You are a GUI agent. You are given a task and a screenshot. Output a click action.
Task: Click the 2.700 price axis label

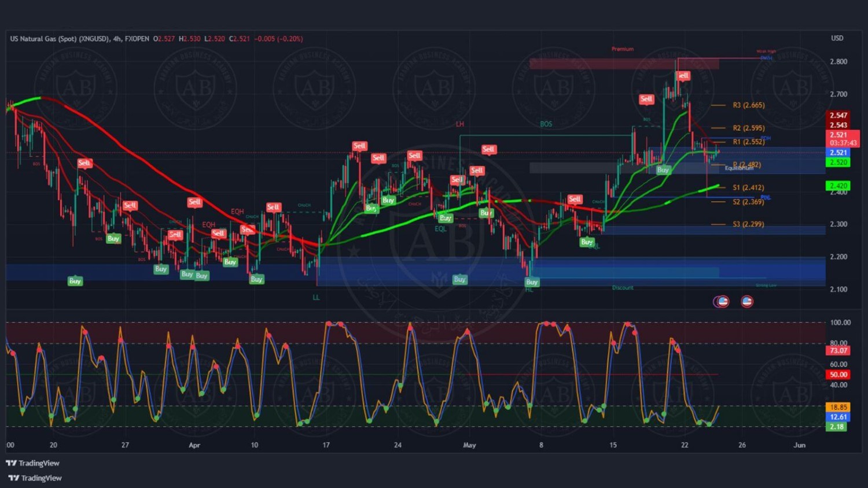click(x=838, y=94)
